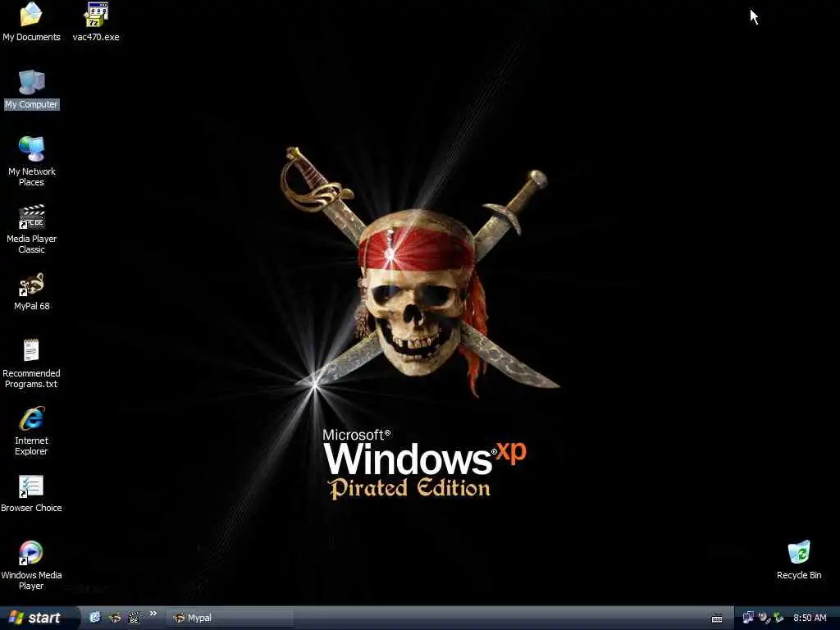Click the Safely Remove Hardware tray icon
840x630 pixels.
point(778,618)
